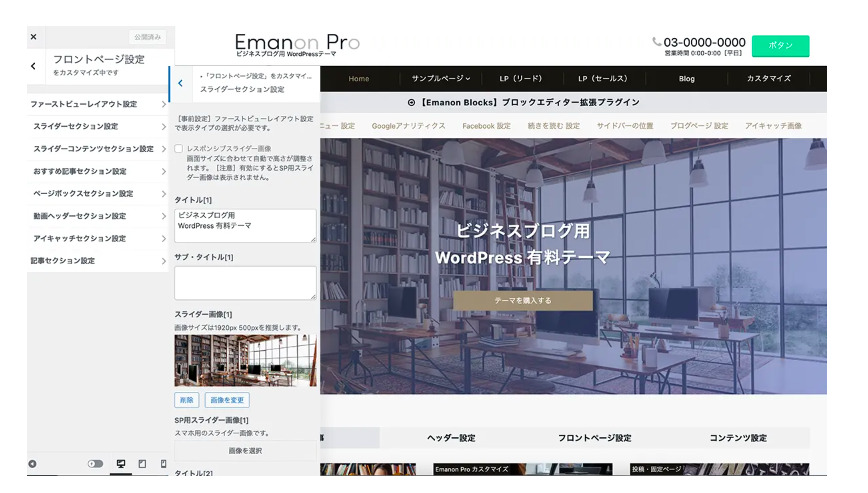Click the スライダー画像[1] thumbnail preview

click(245, 360)
